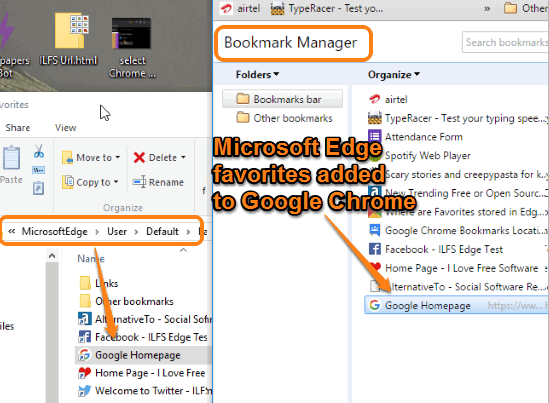Open the Share ribbon tab
This screenshot has width=549, height=403.
click(x=18, y=128)
